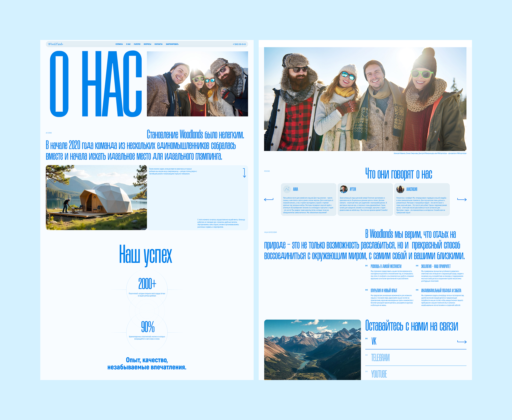Select the Вопросы nav link
512x420 pixels.
coord(147,44)
